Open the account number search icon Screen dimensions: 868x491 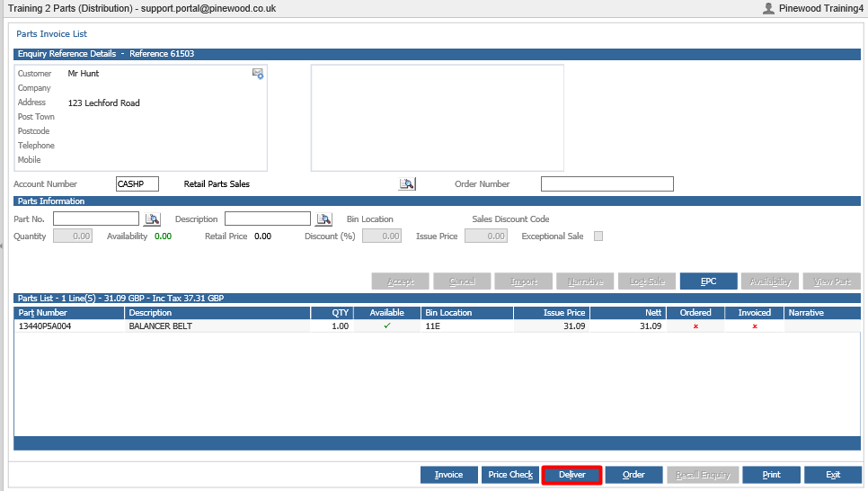[407, 183]
